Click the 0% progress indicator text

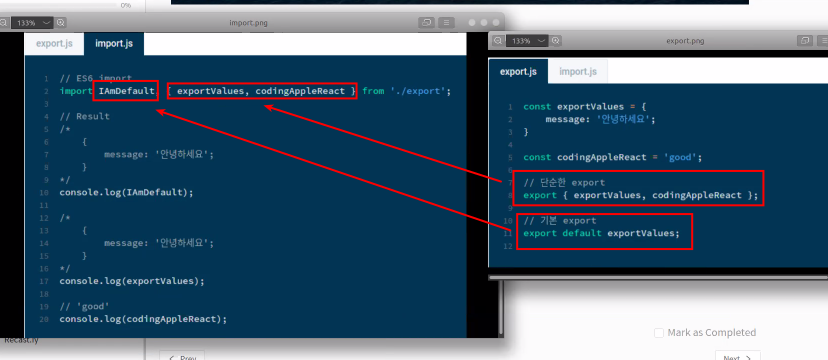coord(126,5)
